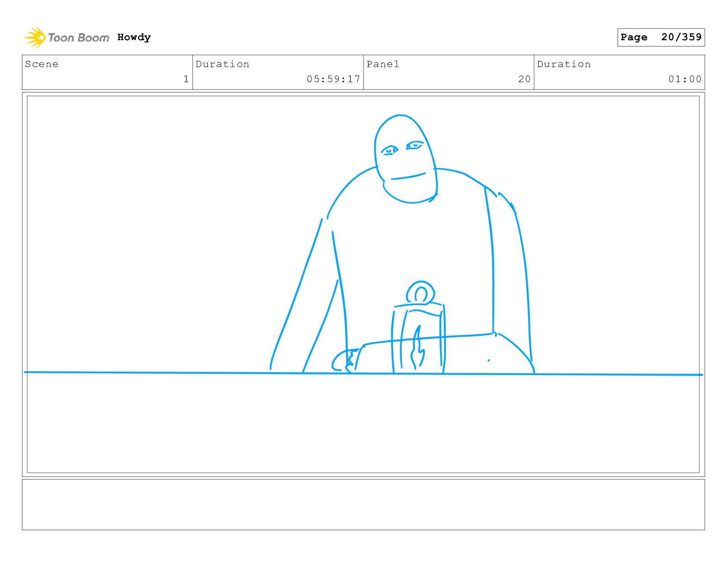Select the 'Howdy' project title text
Image resolution: width=728 pixels, height=563 pixels.
tap(134, 38)
